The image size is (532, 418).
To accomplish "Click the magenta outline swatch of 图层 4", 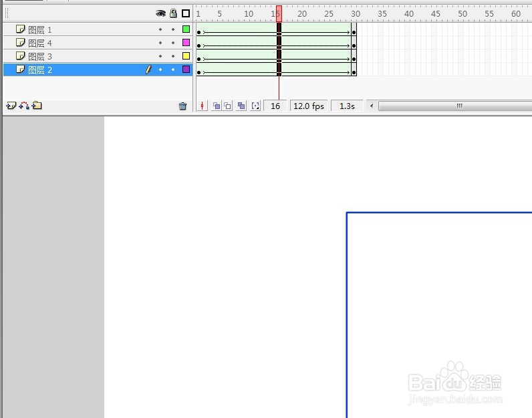I will coord(186,42).
